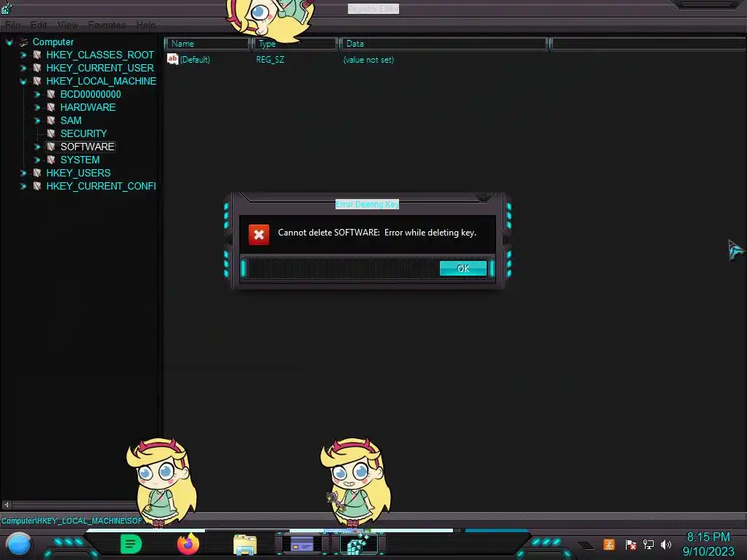747x560 pixels.
Task: Select Computer in registry tree
Action: 53,42
